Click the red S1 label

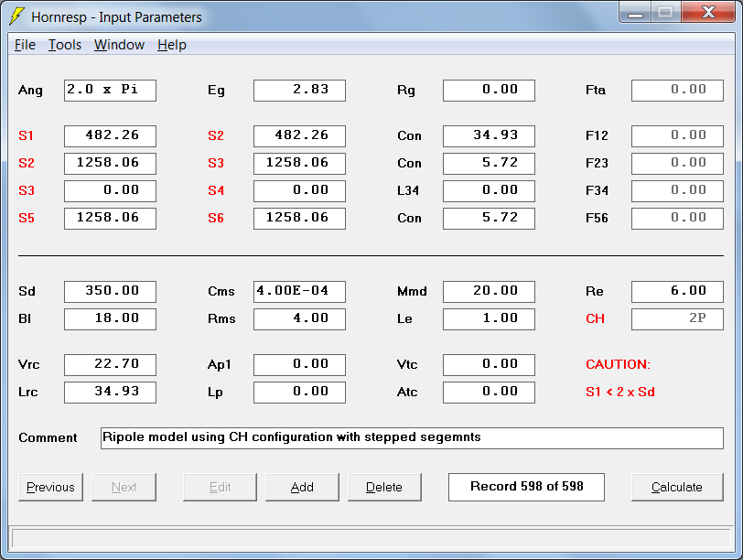pyautogui.click(x=26, y=136)
